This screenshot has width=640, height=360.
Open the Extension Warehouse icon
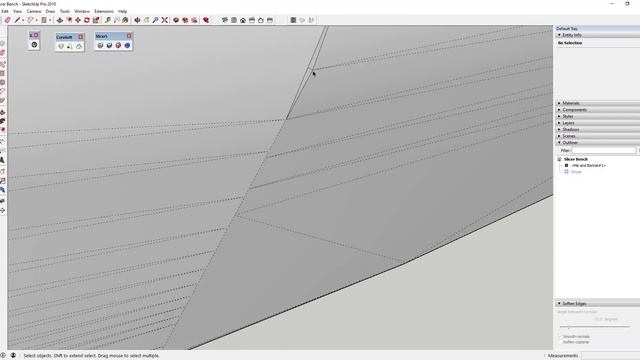(x=185, y=20)
